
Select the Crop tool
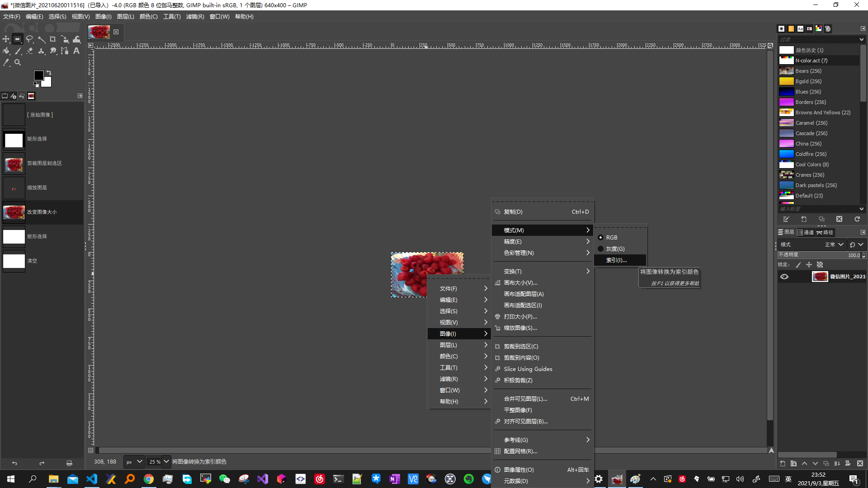(53, 39)
